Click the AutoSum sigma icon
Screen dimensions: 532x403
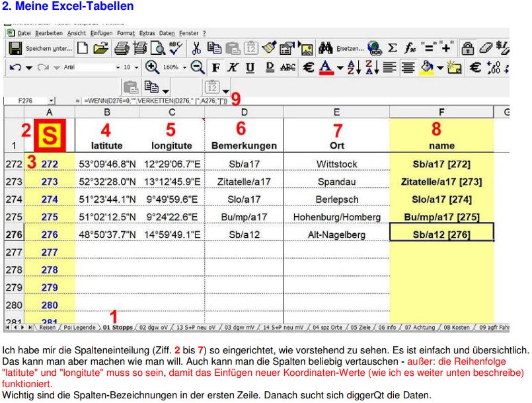click(x=391, y=48)
